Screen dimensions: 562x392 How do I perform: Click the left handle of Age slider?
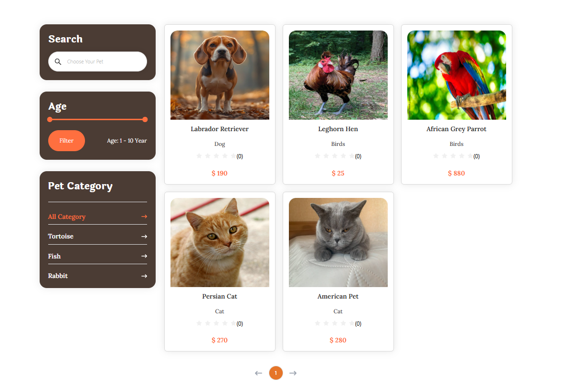pos(50,120)
